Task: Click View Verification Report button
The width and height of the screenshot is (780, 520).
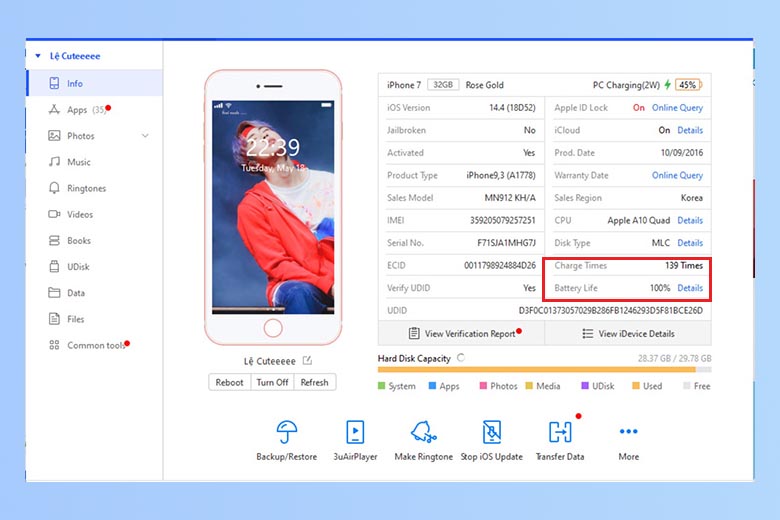Action: coord(462,334)
